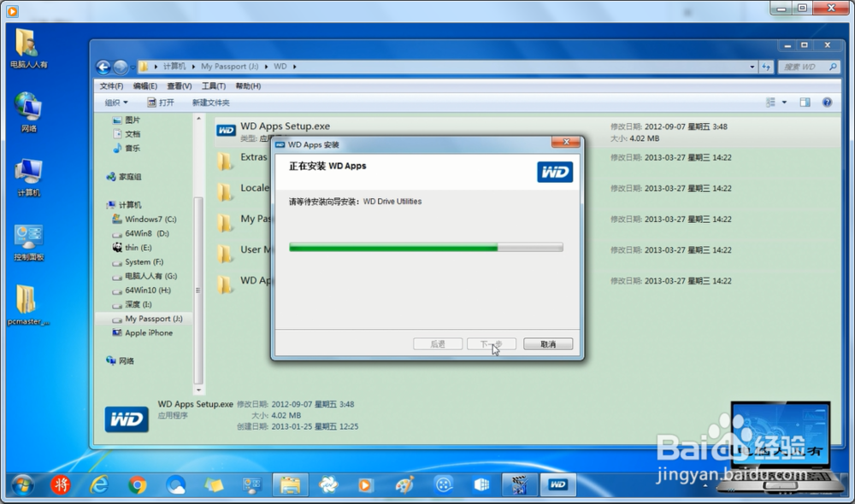Image resolution: width=855 pixels, height=504 pixels.
Task: Select 64Win10 (H:) drive in tree
Action: [x=142, y=290]
